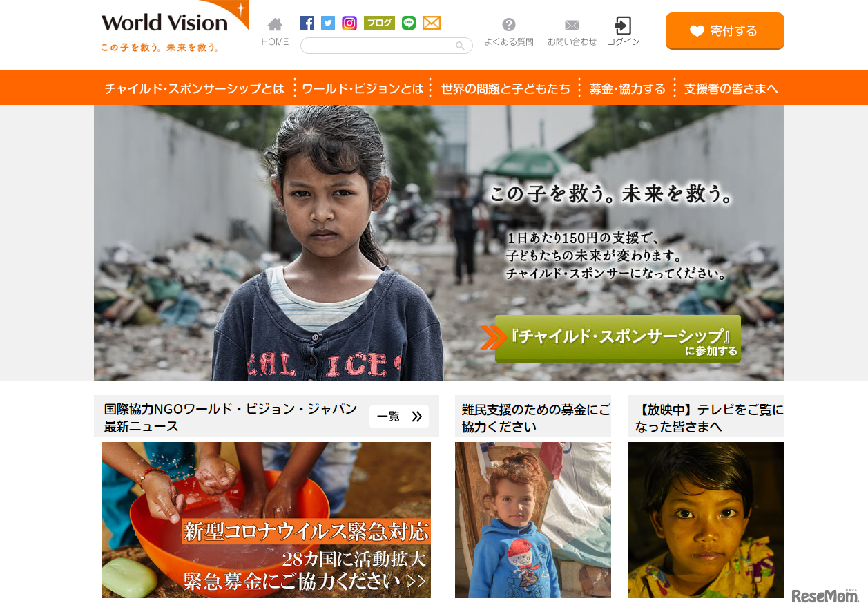The image size is (868, 612).
Task: Open よくある質問 question mark icon
Action: click(x=509, y=25)
